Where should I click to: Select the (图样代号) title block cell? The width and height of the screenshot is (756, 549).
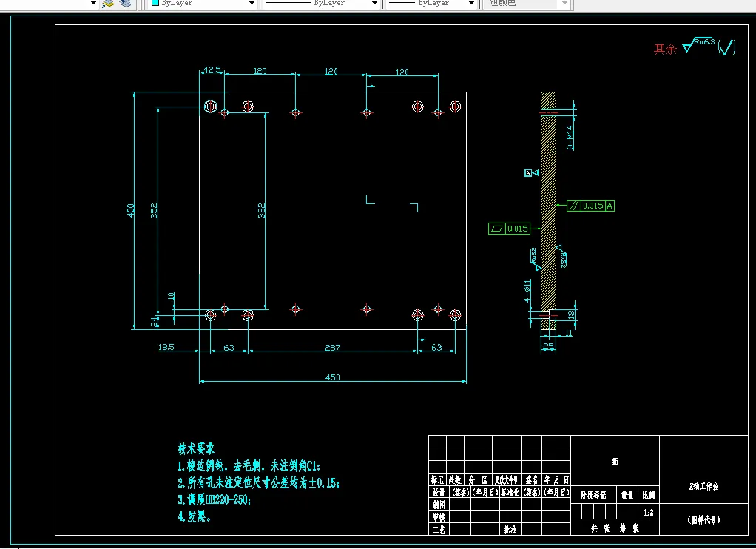(703, 519)
